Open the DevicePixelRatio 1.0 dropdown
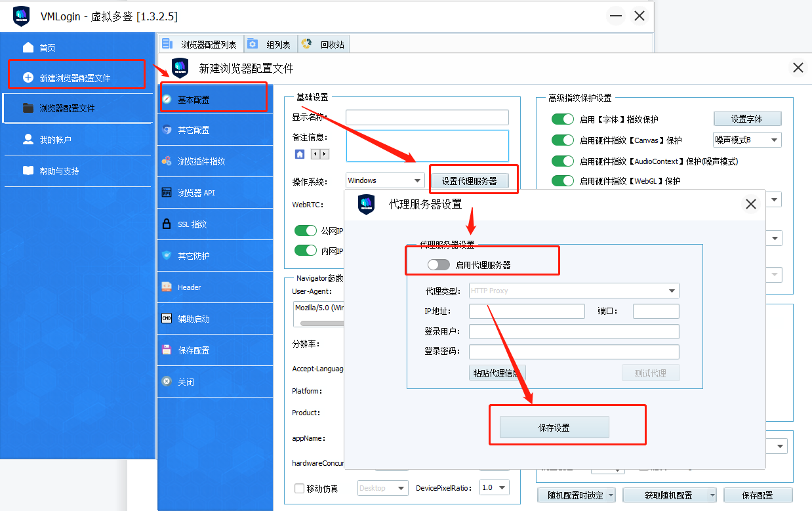Screen dimensions: 812x511 click(495, 487)
